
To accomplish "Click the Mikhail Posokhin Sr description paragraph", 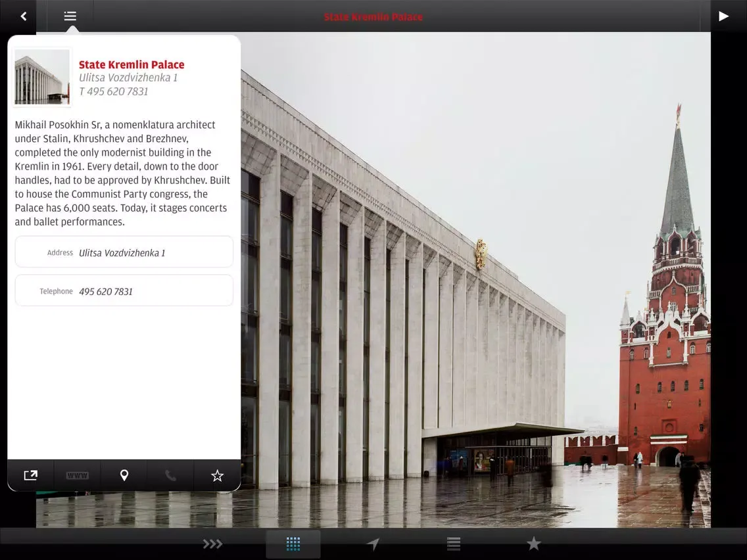I will click(x=123, y=173).
